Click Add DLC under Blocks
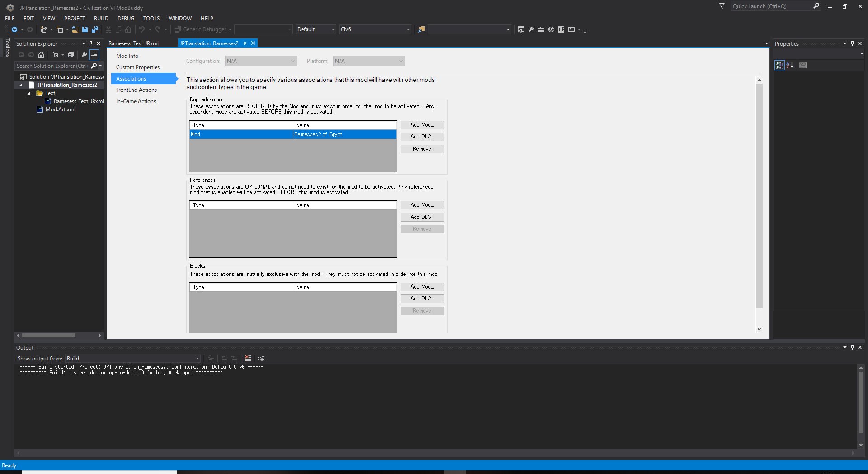The image size is (868, 474). pyautogui.click(x=422, y=299)
